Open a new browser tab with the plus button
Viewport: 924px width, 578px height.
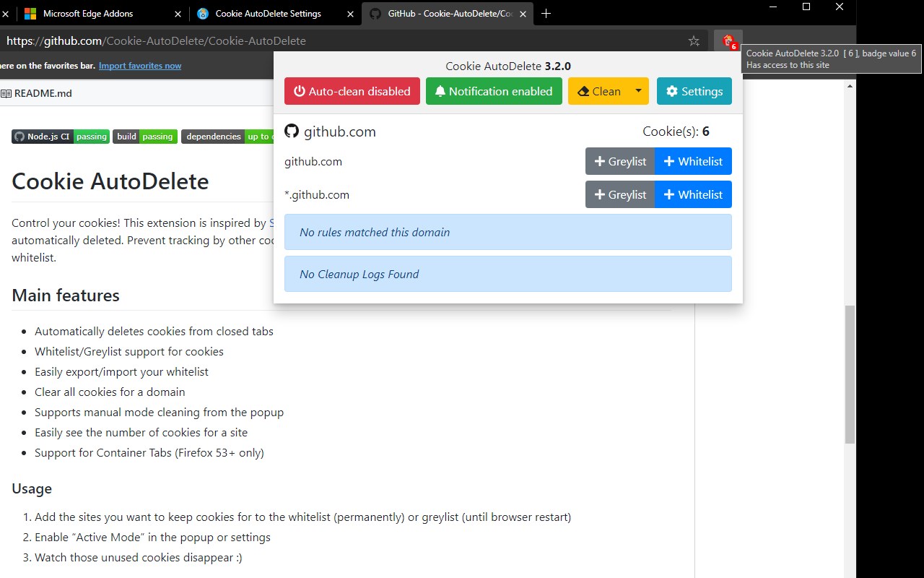click(x=546, y=14)
